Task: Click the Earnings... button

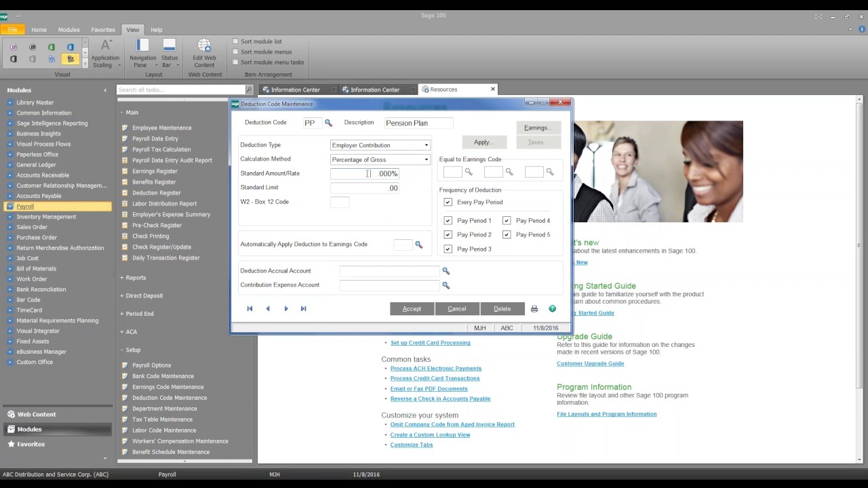Action: click(538, 127)
